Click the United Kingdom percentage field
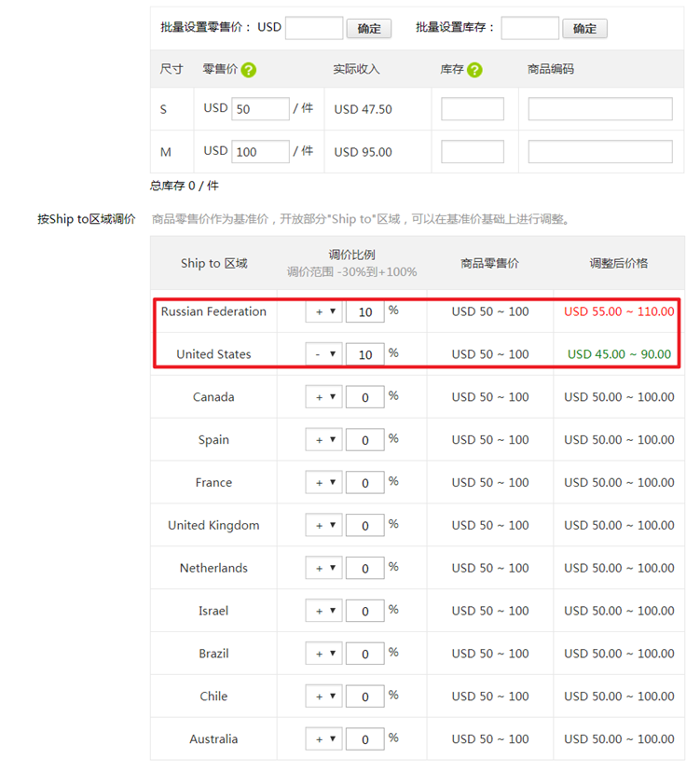The image size is (700, 772). pos(365,526)
